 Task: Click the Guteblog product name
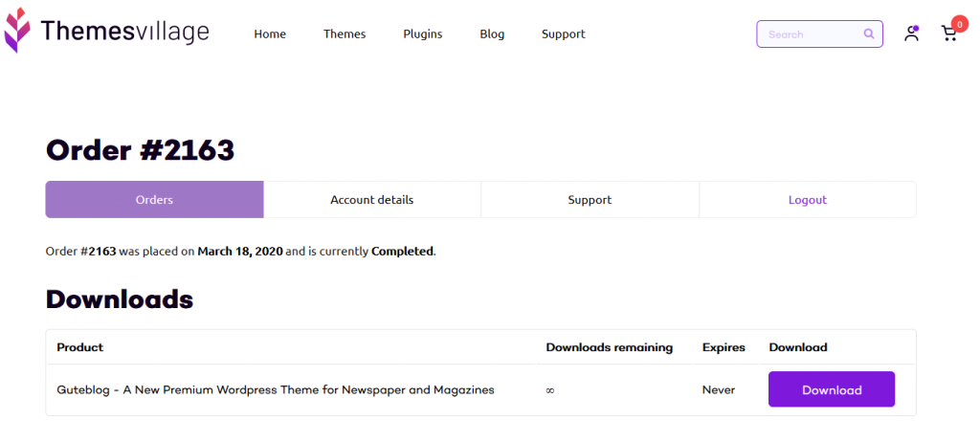click(x=276, y=390)
